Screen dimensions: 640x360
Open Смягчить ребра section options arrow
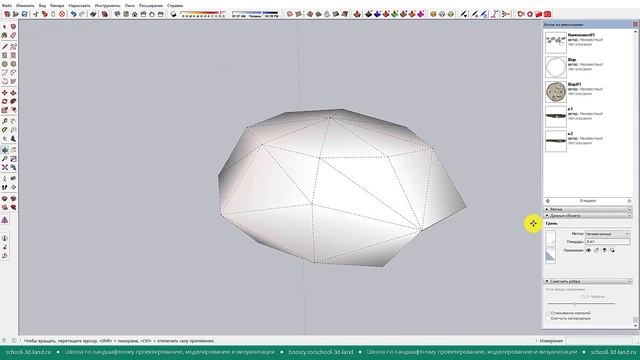pos(629,281)
